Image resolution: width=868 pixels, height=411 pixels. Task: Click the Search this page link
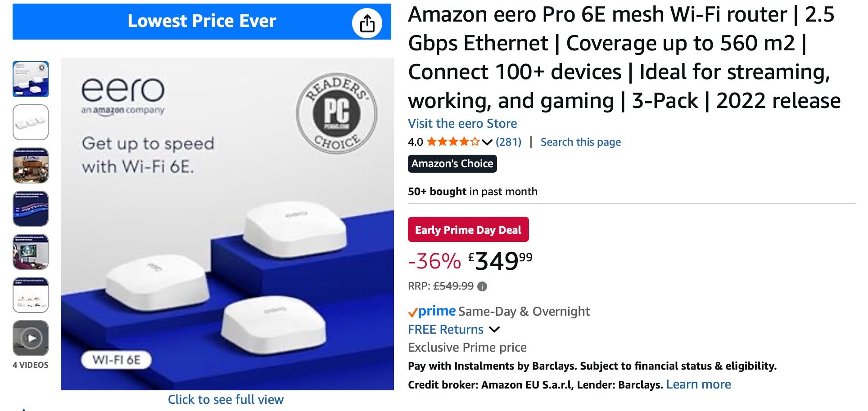point(580,142)
